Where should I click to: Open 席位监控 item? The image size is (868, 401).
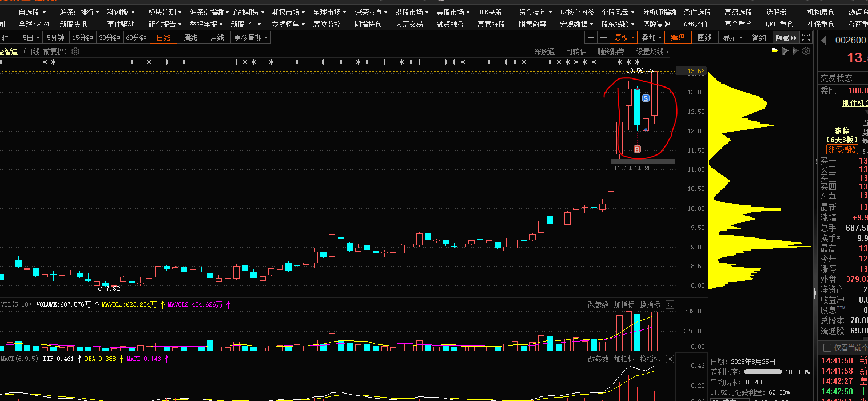[327, 24]
